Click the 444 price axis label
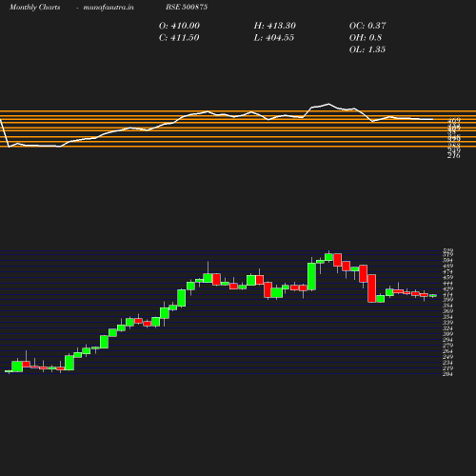 [447, 284]
